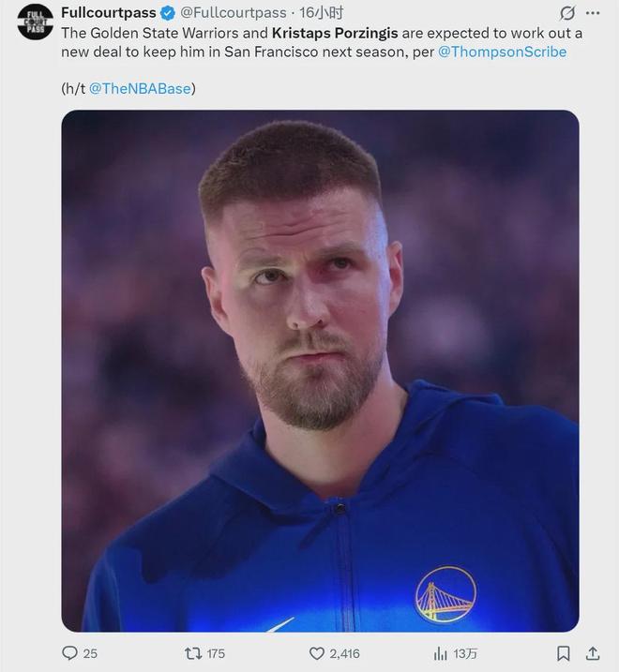Open the Fullcourtpass display name link
Viewport: 619px width, 672px height.
(108, 13)
